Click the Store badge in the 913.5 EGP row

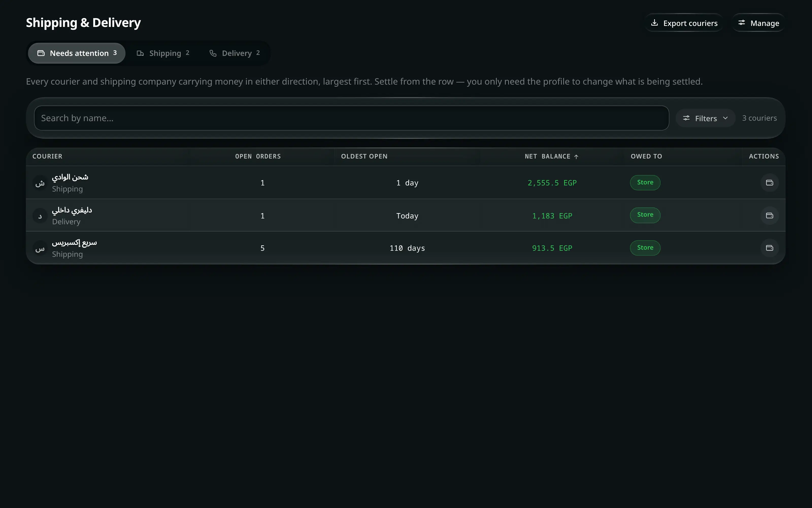click(645, 248)
